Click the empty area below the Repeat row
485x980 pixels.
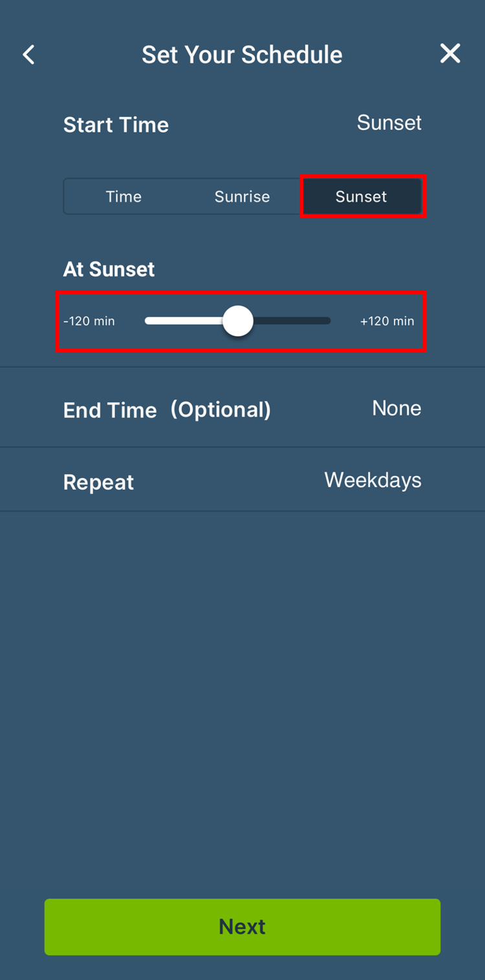242,678
